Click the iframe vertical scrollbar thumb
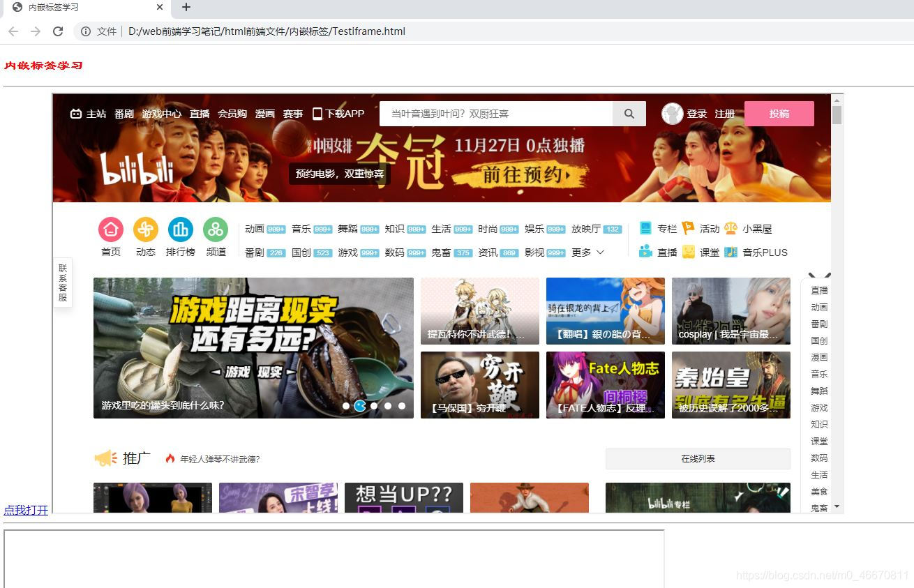 837,115
